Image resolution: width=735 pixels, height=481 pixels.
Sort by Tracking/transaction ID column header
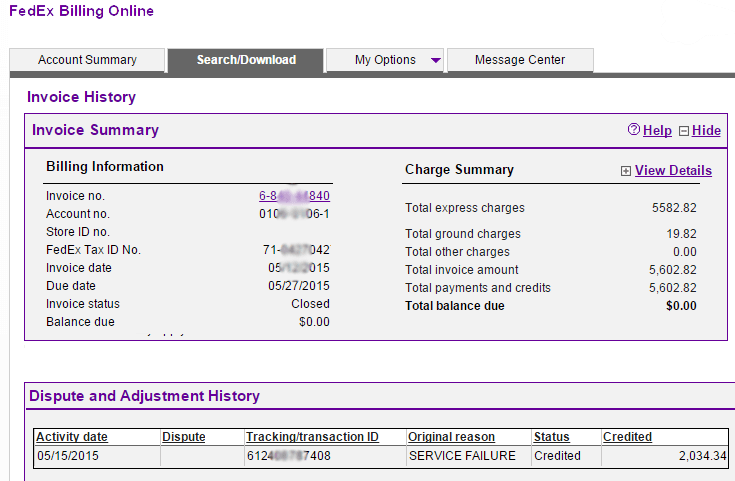click(312, 437)
